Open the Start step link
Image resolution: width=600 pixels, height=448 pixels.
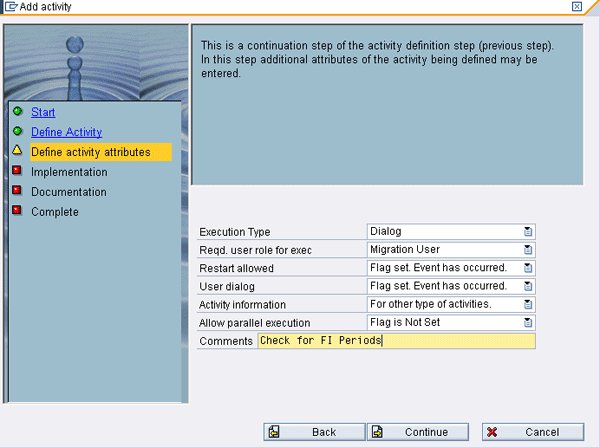click(43, 112)
